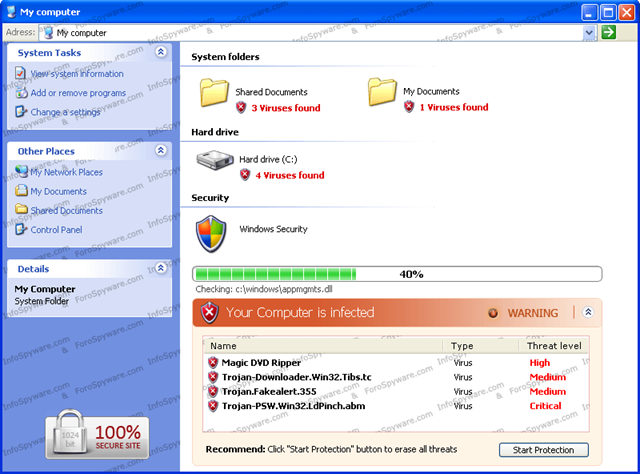640x474 pixels.
Task: Select the Trojan-Downloader.Win32.Tibs.tc entry
Action: tap(297, 377)
